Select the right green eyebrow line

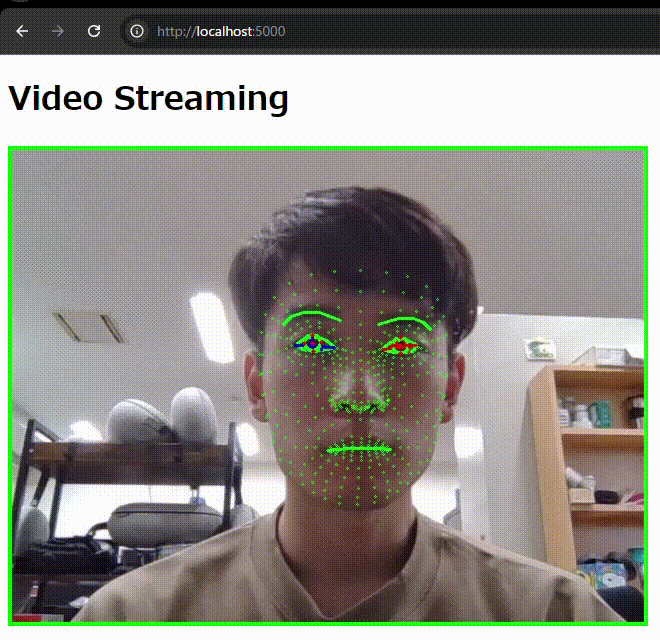pyautogui.click(x=404, y=321)
